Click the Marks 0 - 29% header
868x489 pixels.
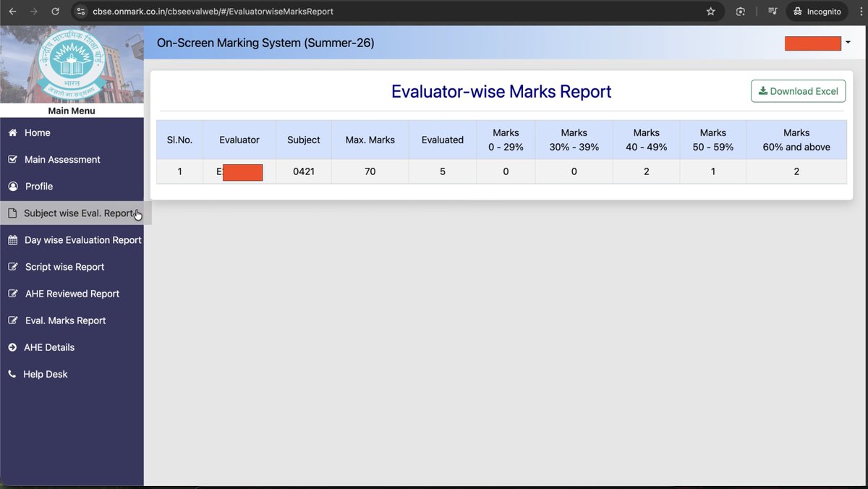click(x=506, y=140)
